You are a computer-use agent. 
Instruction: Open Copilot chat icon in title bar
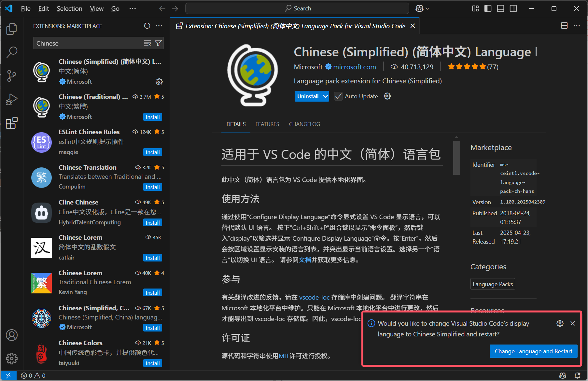[419, 8]
